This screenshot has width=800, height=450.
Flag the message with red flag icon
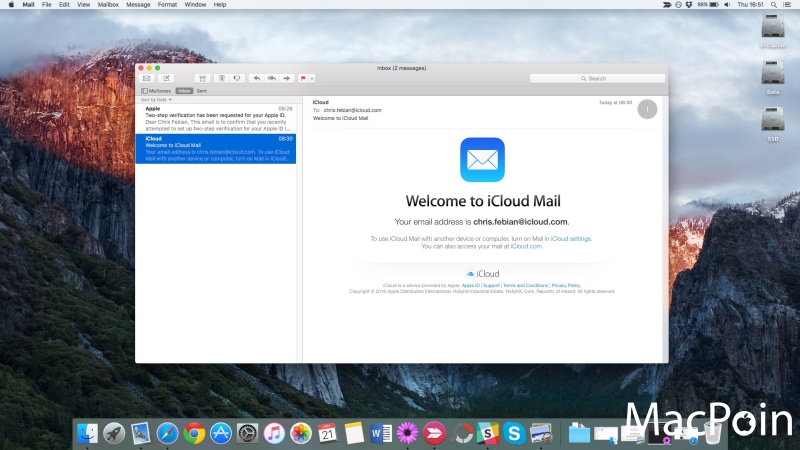click(303, 78)
